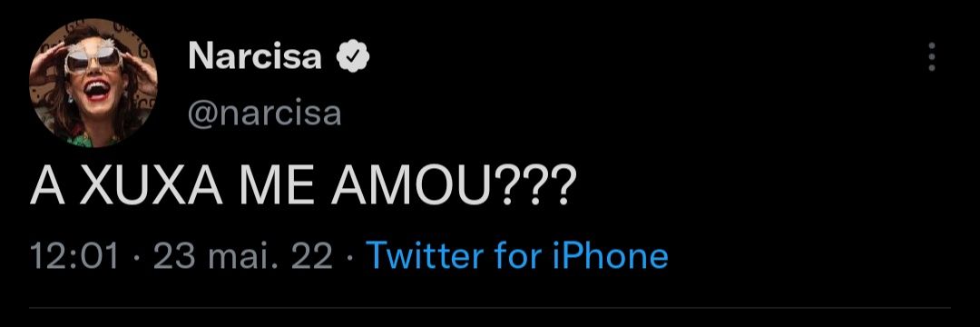Screen dimensions: 980x327
Task: Open the three-dot more options menu
Action: click(x=932, y=57)
